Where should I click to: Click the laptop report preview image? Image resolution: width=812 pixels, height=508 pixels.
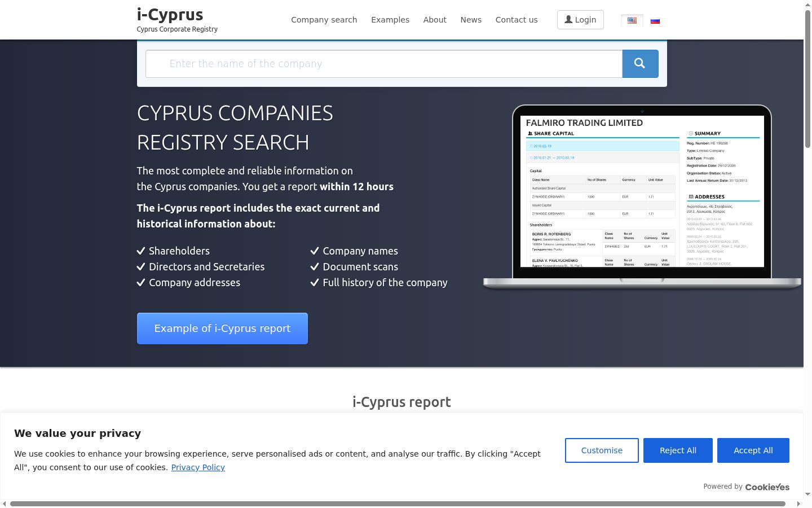pos(642,196)
